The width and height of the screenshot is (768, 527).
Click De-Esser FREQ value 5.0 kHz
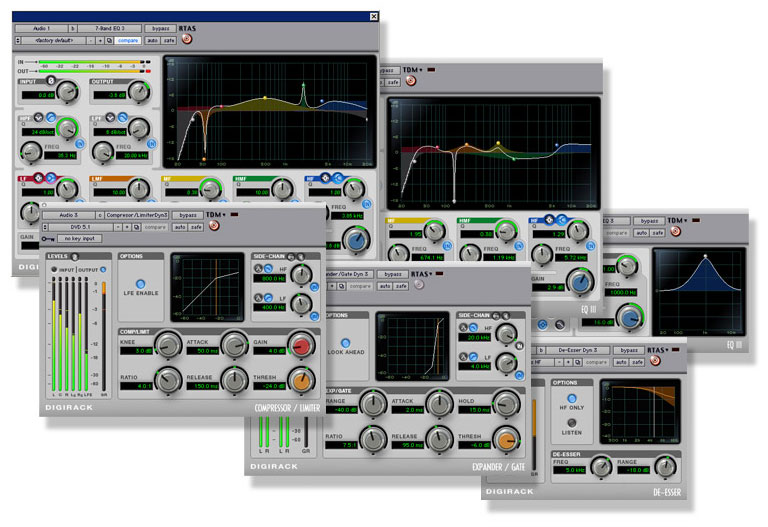tap(569, 470)
